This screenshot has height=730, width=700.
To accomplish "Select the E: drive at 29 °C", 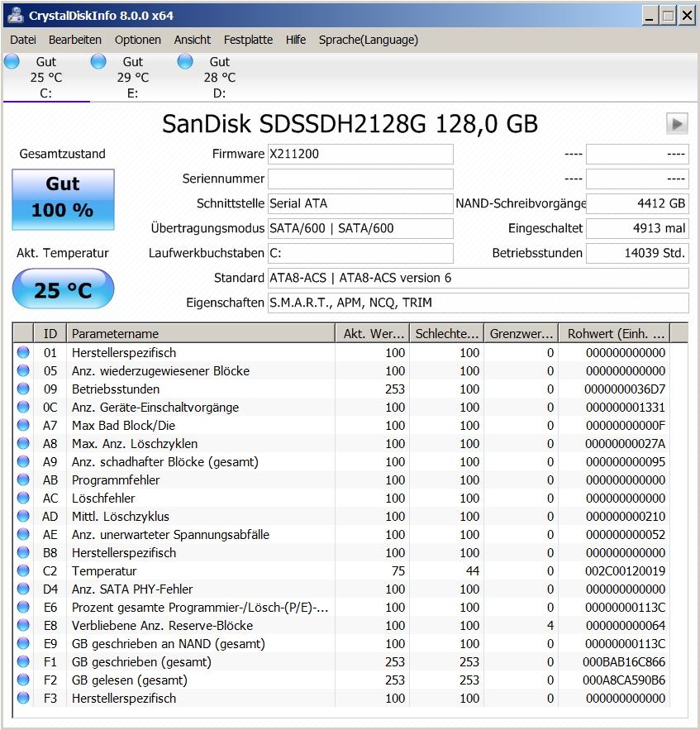I will [133, 77].
